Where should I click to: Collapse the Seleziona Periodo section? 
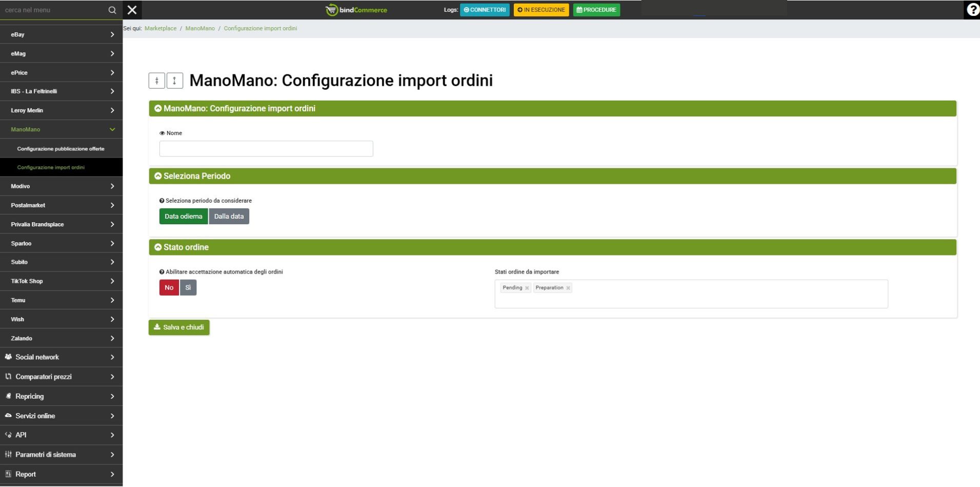(x=158, y=176)
